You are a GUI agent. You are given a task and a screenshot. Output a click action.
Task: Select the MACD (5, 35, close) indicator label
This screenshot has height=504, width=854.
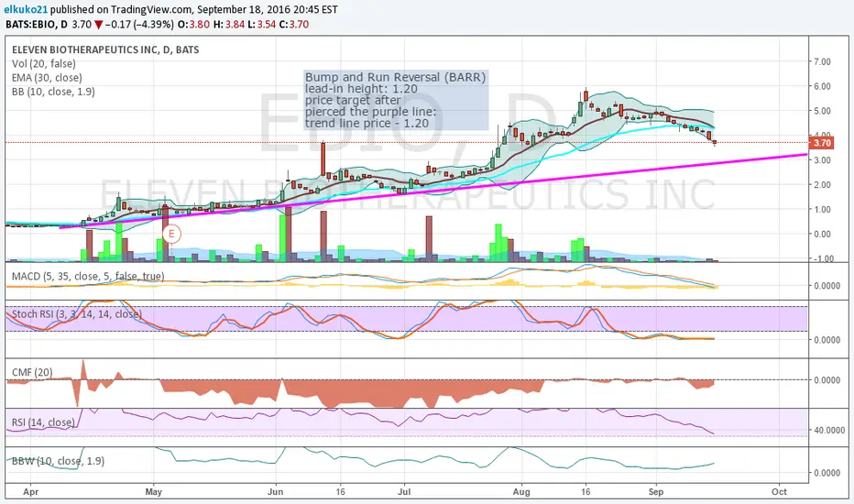88,276
